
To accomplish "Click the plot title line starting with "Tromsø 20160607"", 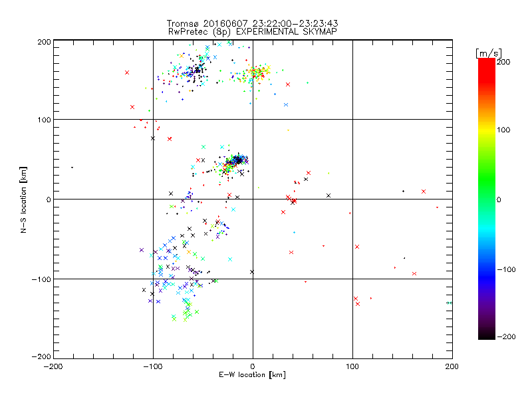I will point(253,23).
